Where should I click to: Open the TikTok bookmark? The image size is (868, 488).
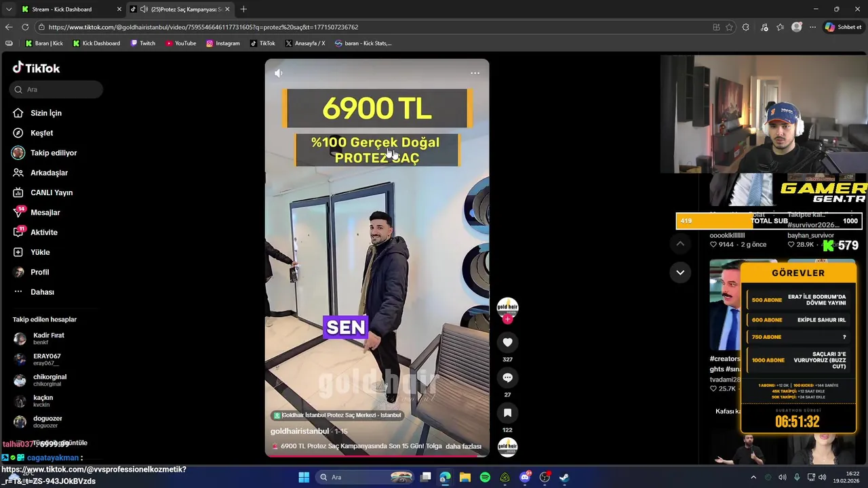point(262,43)
